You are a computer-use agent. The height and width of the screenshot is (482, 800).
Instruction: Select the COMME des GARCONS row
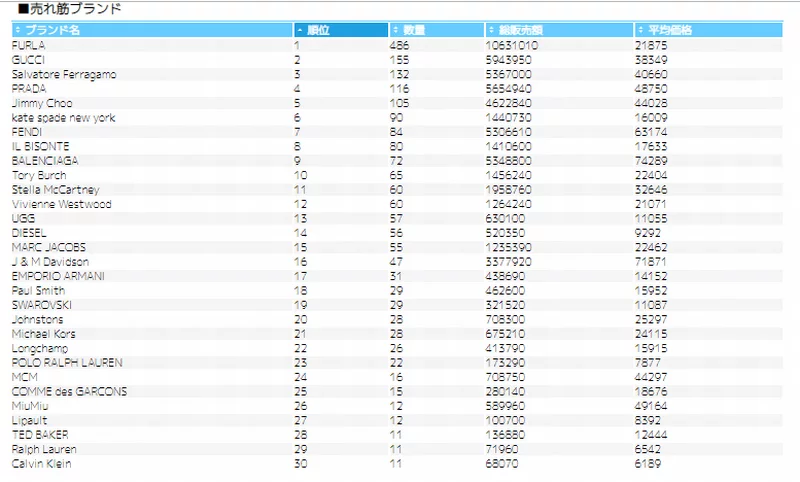click(69, 391)
